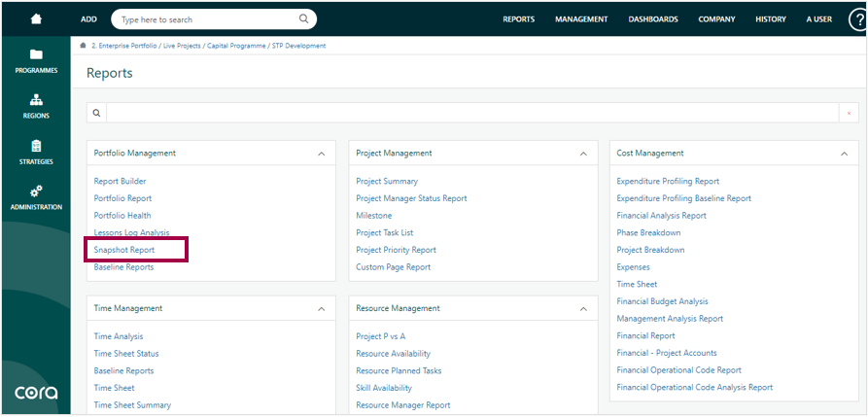The width and height of the screenshot is (868, 417).
Task: Open the COMPANY menu
Action: click(x=717, y=18)
